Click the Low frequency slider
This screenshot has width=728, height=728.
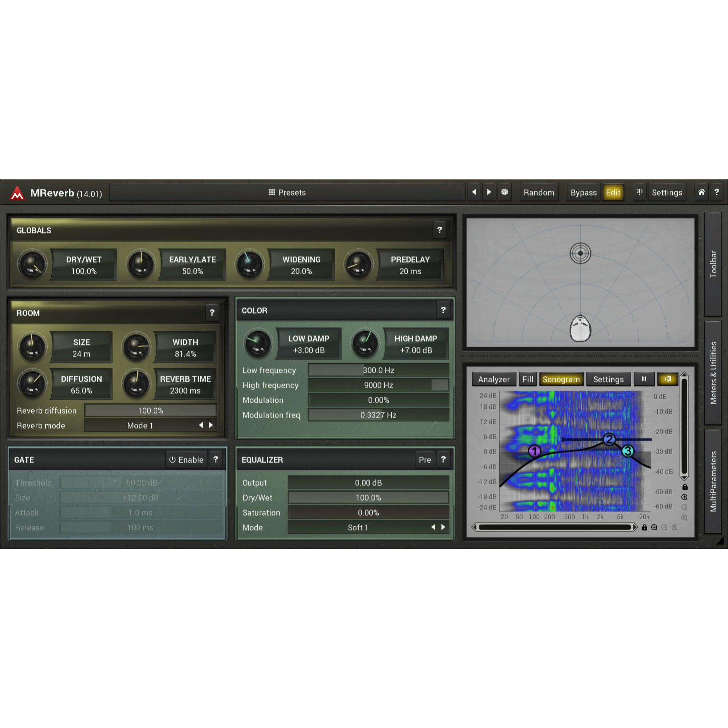378,370
